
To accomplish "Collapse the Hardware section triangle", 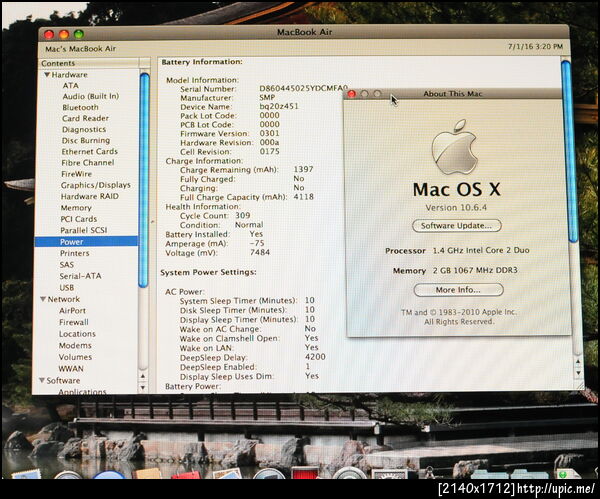I will (47, 75).
